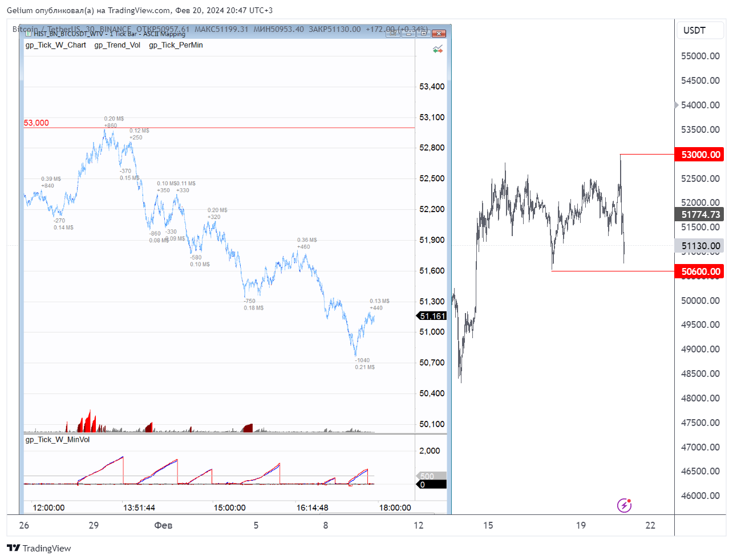The width and height of the screenshot is (733, 560).
Task: Click the gray 51774.73 price label
Action: (x=700, y=214)
